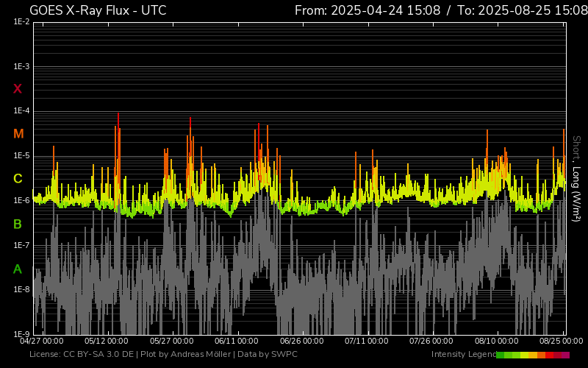Click the From: 2025-04-24 15:08 start timestamp
Image resolution: width=588 pixels, height=368 pixels.
tap(367, 10)
